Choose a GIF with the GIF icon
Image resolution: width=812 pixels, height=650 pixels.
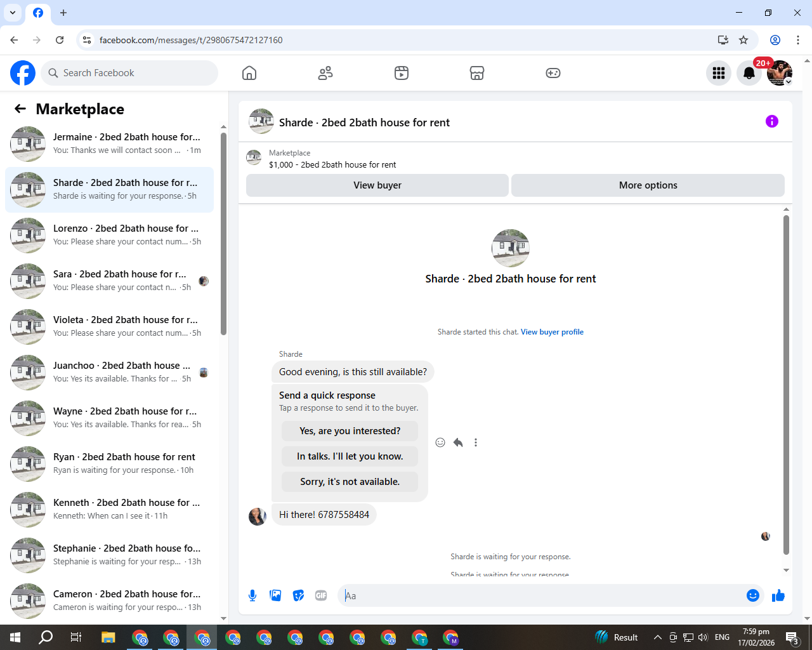(x=321, y=595)
